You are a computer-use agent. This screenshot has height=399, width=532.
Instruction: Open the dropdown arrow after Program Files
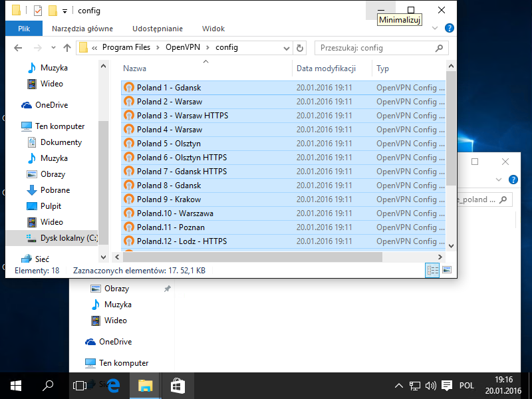(x=158, y=48)
